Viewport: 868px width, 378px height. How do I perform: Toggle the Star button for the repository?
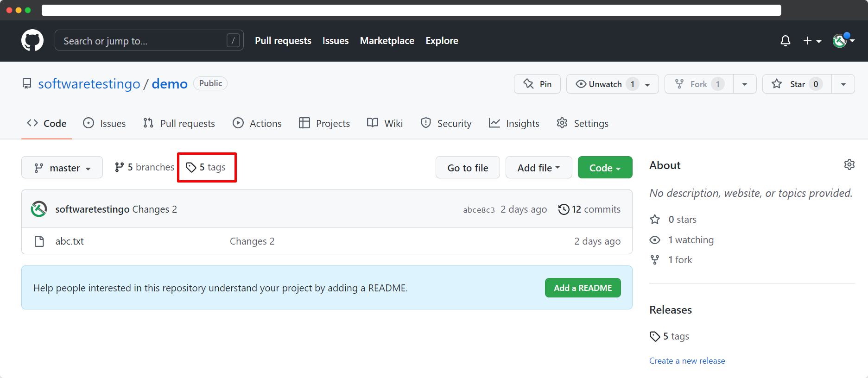pyautogui.click(x=797, y=84)
